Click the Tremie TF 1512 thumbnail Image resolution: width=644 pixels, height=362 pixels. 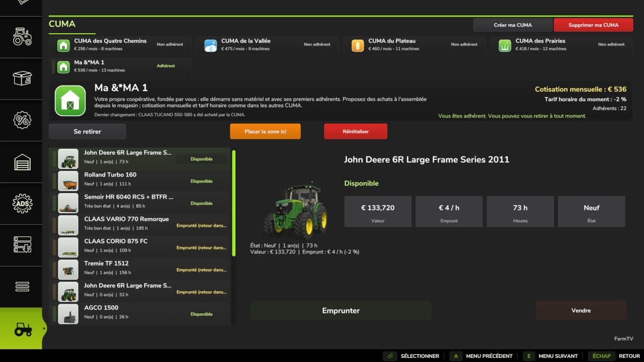[68, 269]
